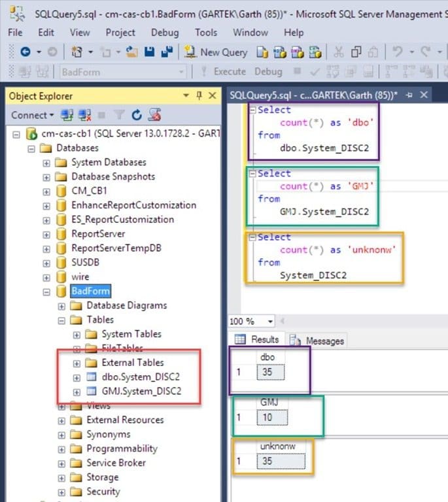Open the Help menu

point(294,33)
